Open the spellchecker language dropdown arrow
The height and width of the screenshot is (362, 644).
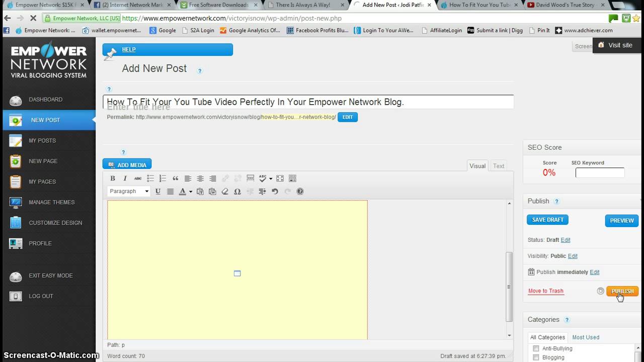tap(271, 179)
